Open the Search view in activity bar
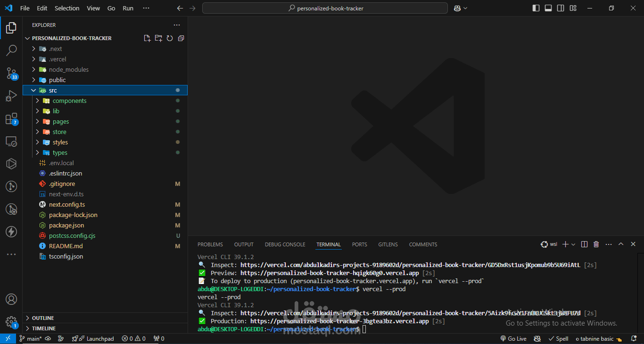The width and height of the screenshot is (644, 344). click(11, 50)
